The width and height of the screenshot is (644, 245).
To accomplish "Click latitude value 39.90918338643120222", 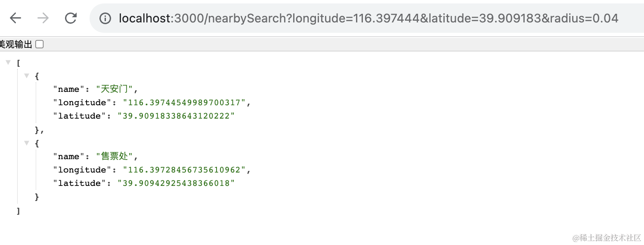I will coord(176,116).
